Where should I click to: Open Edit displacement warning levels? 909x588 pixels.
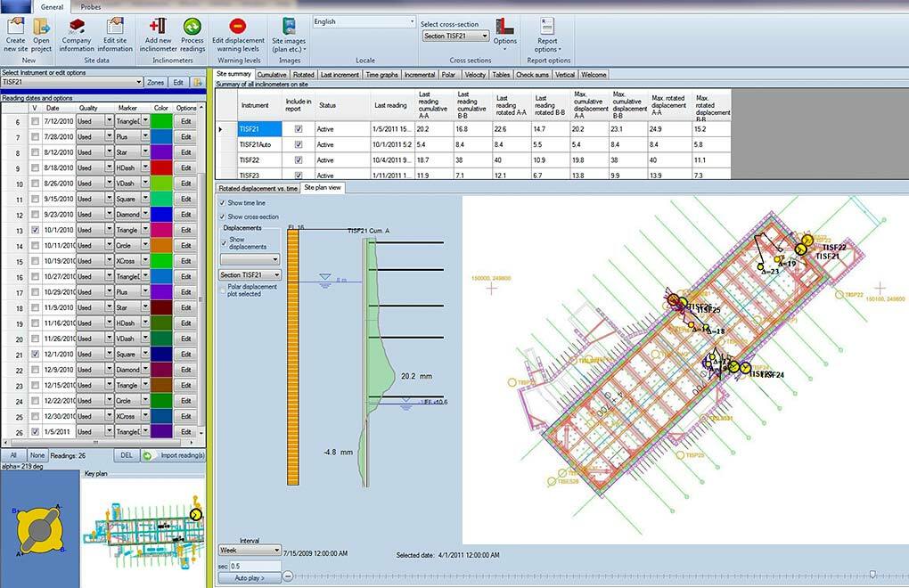238,27
